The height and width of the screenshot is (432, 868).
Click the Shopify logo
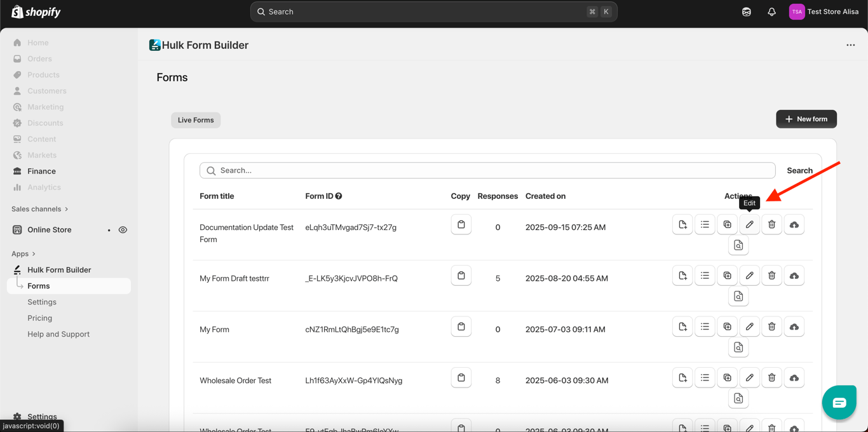coord(36,11)
